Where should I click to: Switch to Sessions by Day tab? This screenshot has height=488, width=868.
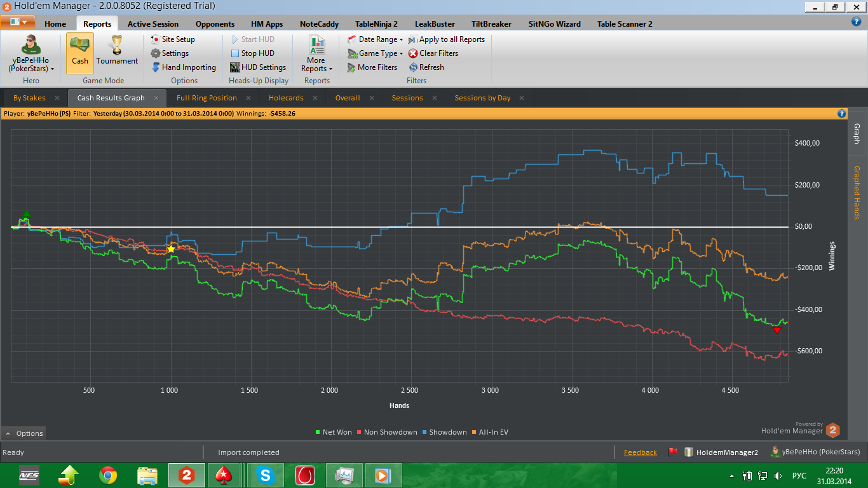[482, 98]
